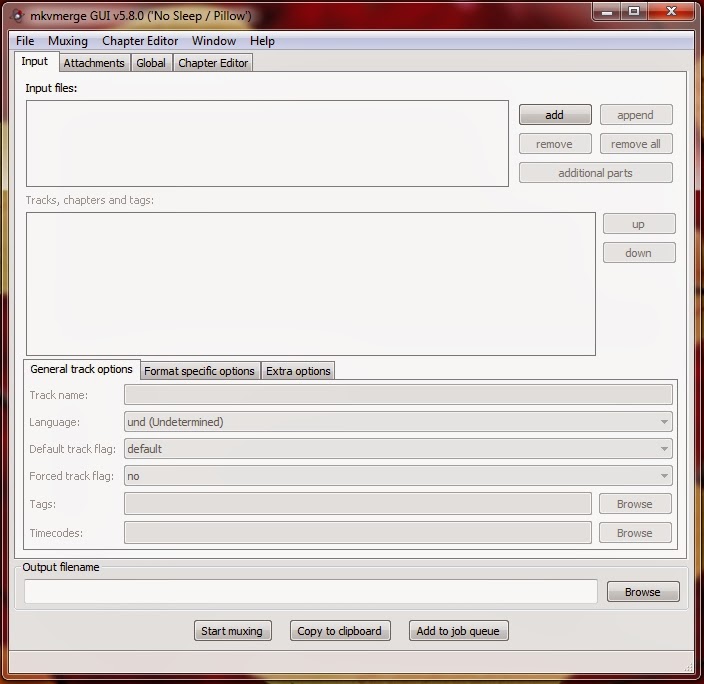This screenshot has height=684, width=704.
Task: Click the Tags input field
Action: [358, 504]
